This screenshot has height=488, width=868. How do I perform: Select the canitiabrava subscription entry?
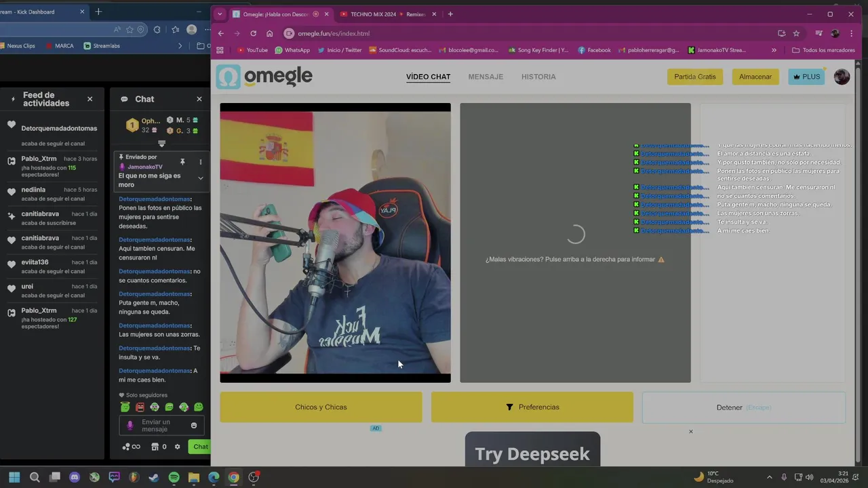(x=53, y=218)
